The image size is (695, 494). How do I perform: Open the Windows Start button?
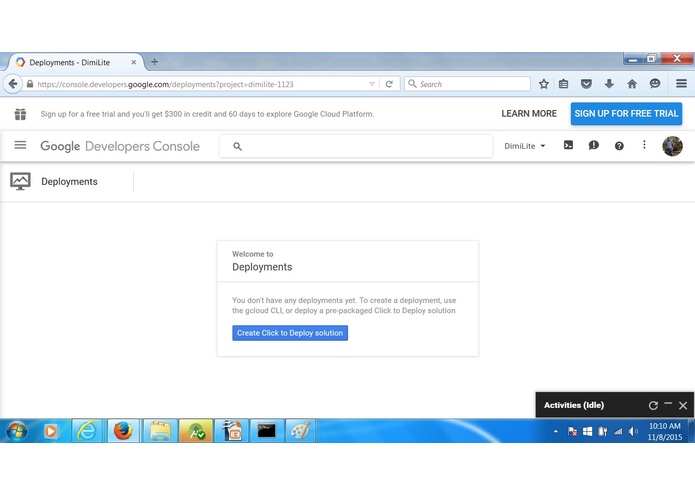17,431
